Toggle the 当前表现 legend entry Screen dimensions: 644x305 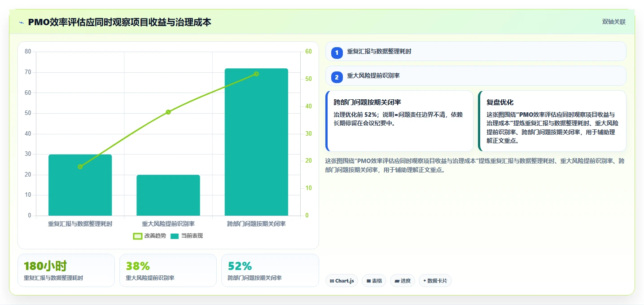click(x=186, y=236)
